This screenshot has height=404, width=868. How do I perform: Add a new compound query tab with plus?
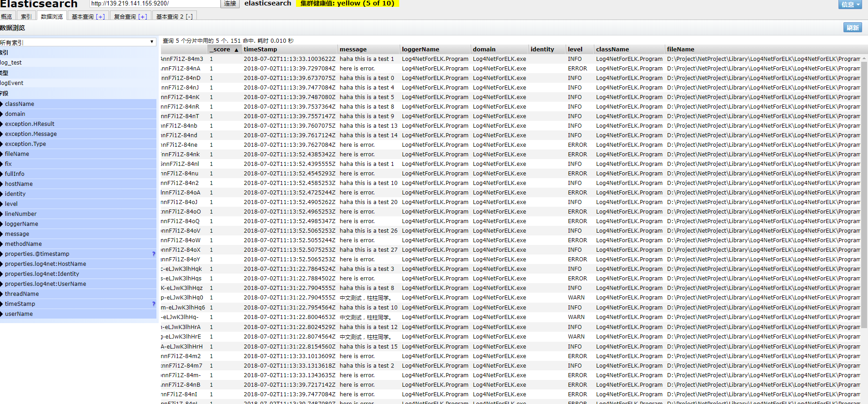(x=143, y=17)
